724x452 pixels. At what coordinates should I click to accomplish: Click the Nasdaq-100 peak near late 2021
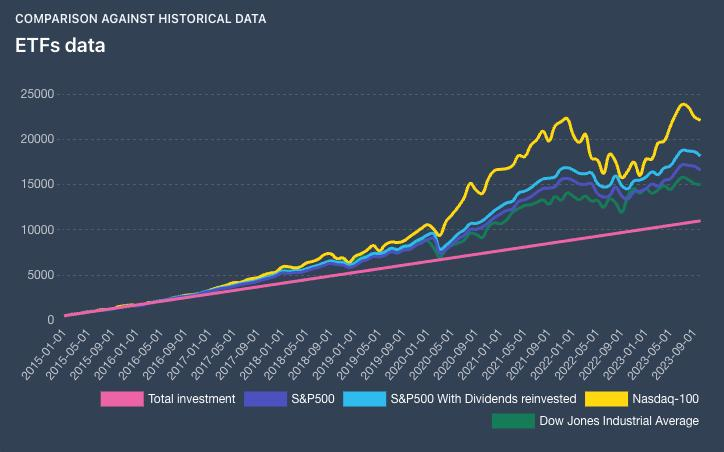[x=567, y=119]
